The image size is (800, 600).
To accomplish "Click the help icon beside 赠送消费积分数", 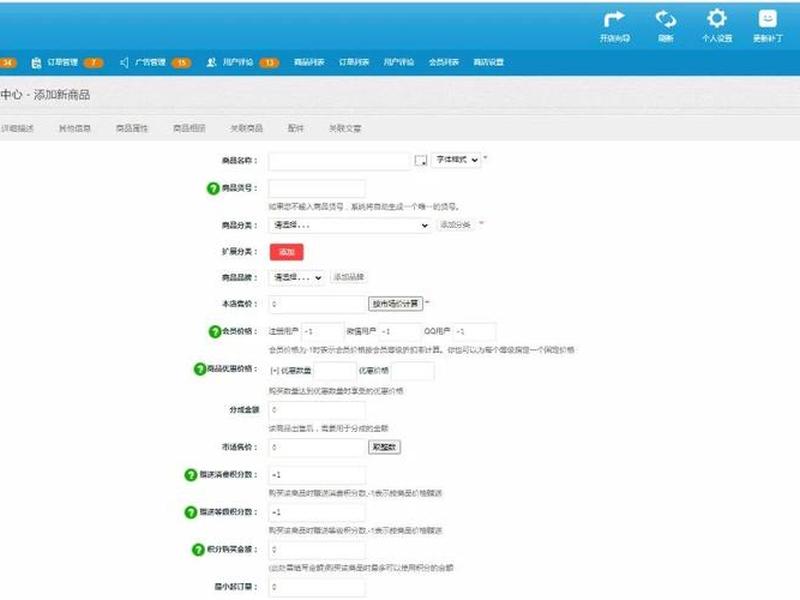I will click(x=190, y=475).
